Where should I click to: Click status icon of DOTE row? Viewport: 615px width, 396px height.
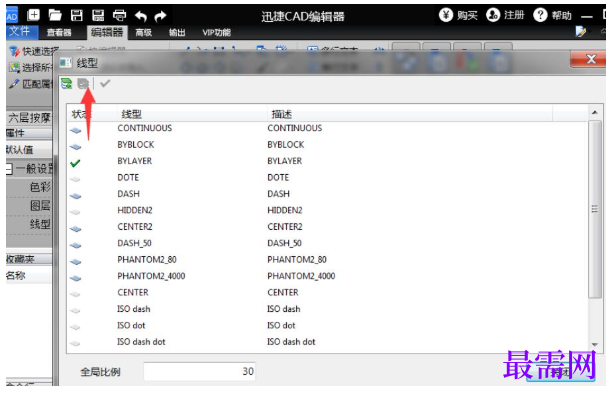(76, 180)
